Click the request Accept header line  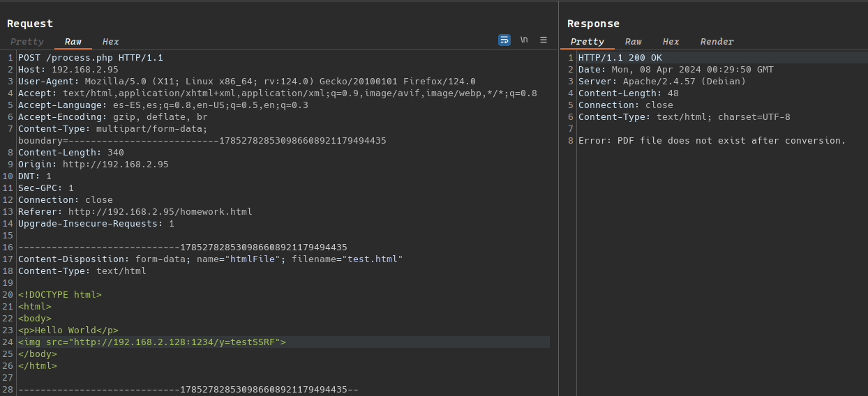278,93
